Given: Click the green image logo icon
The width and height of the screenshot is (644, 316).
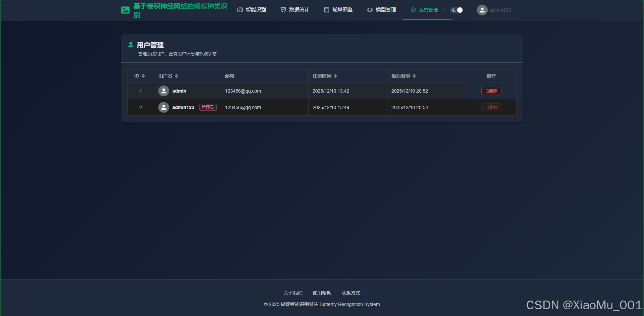Looking at the screenshot, I should coord(125,10).
